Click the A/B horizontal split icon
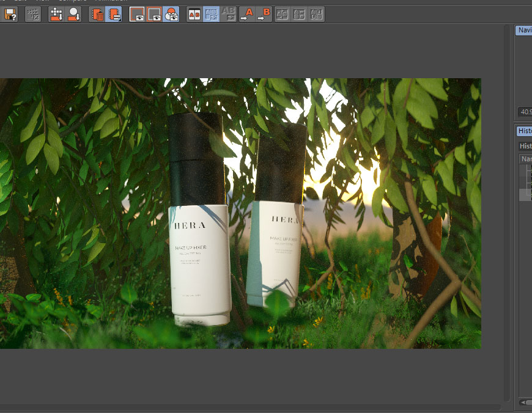The width and height of the screenshot is (532, 413). (299, 15)
